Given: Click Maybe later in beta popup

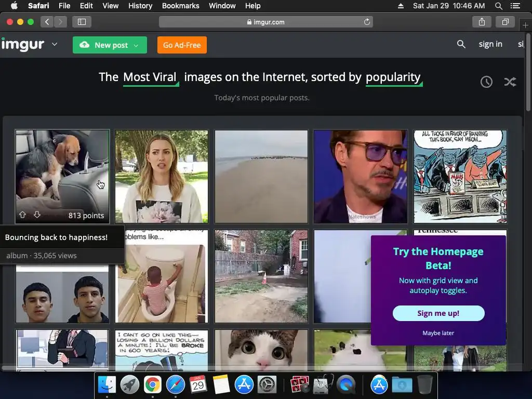Looking at the screenshot, I should coord(438,333).
